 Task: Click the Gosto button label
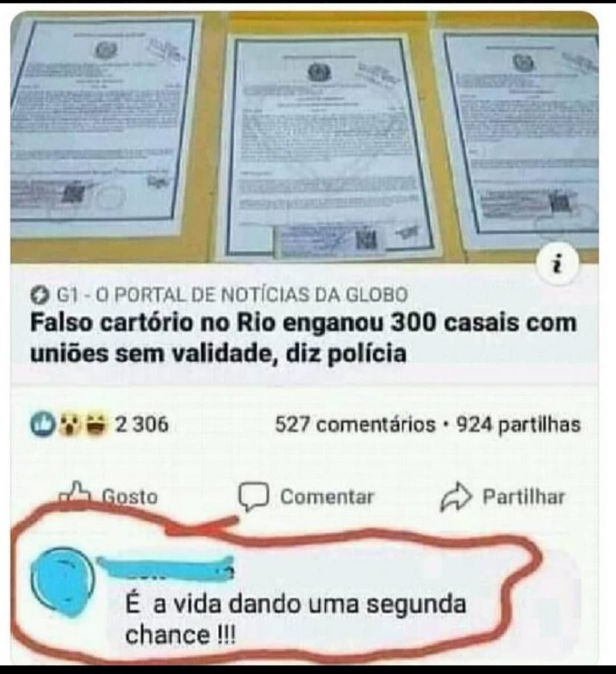tap(130, 497)
